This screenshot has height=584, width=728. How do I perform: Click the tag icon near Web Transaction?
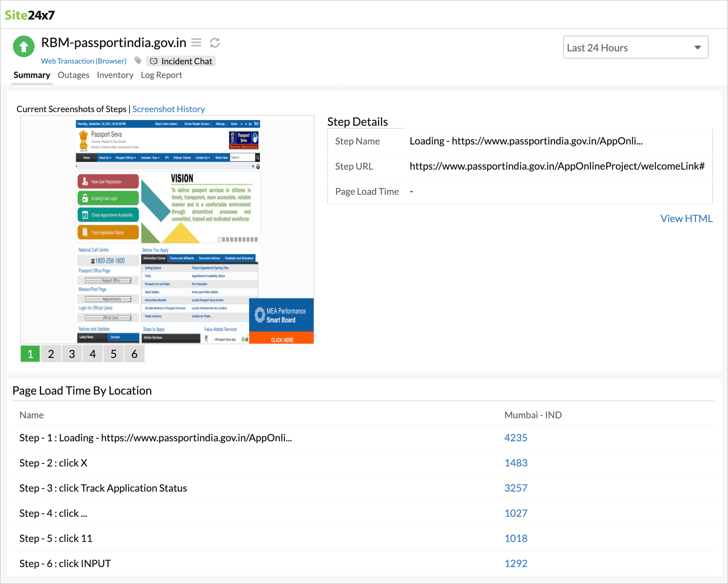pos(138,61)
